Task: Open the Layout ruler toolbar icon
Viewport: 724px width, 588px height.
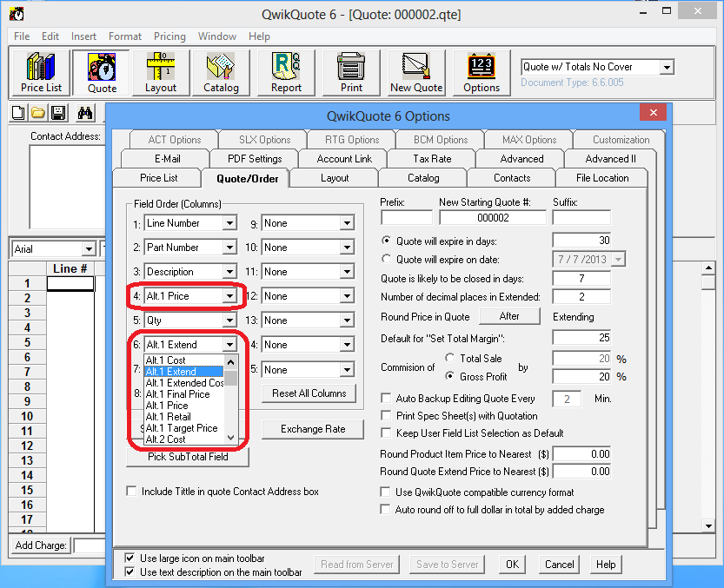Action: click(161, 73)
